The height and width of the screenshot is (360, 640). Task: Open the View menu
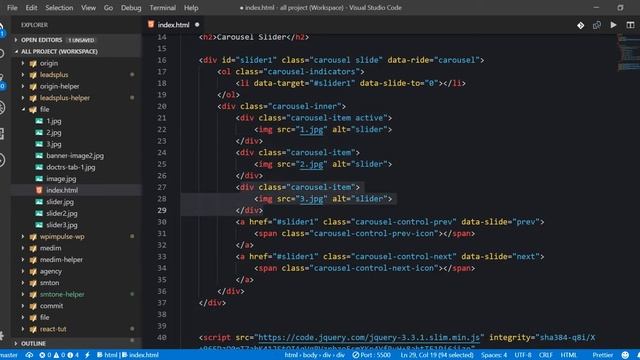tap(88, 8)
